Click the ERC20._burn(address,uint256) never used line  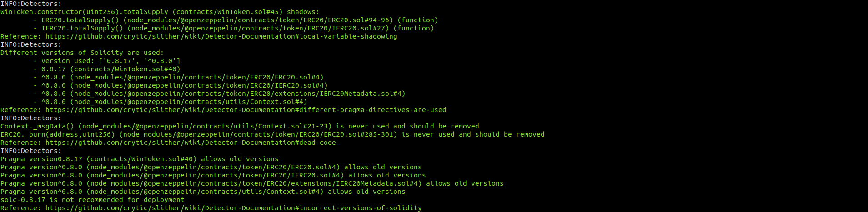[x=272, y=134]
